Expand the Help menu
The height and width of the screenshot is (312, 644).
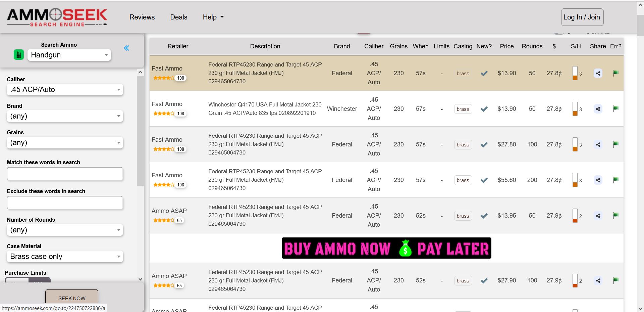pyautogui.click(x=213, y=17)
